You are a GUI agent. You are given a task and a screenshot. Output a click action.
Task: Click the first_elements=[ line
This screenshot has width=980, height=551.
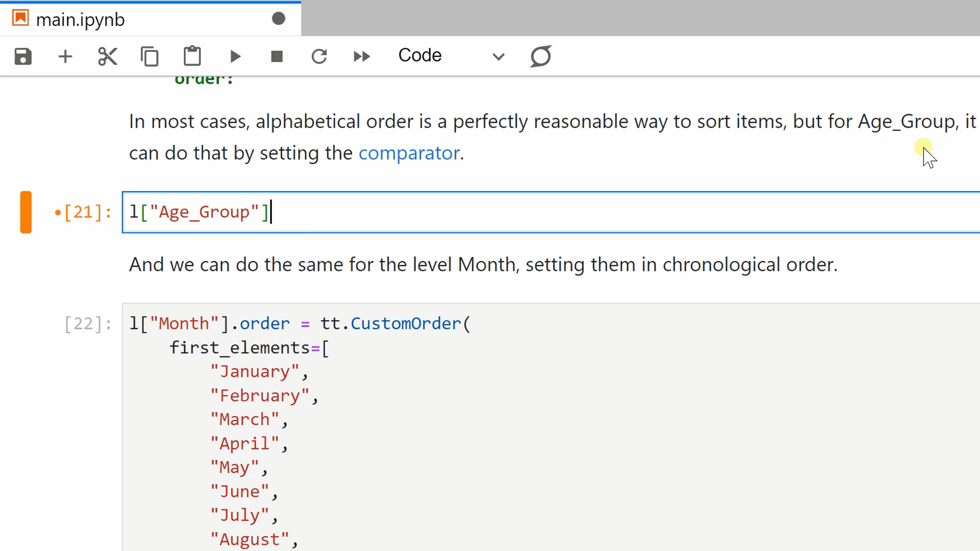coord(249,348)
